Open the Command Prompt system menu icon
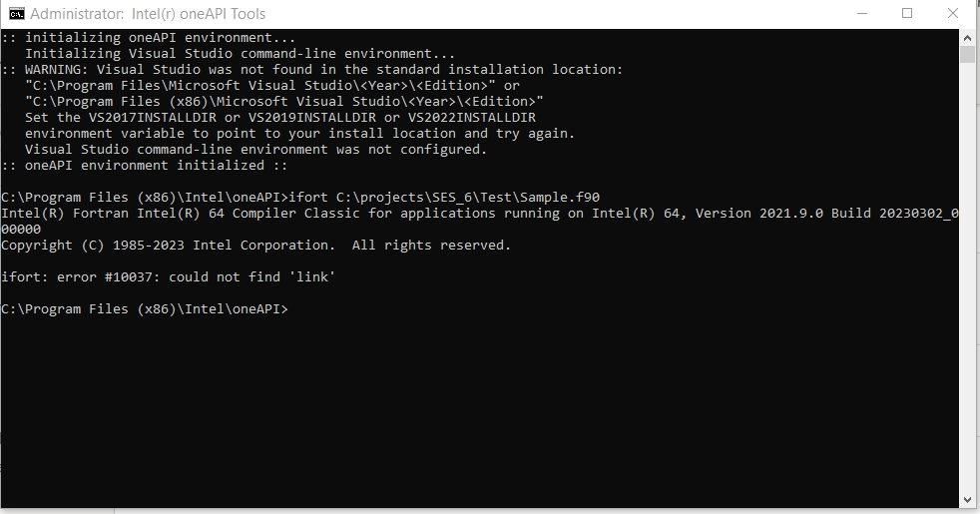Image resolution: width=980 pixels, height=514 pixels. coord(17,14)
